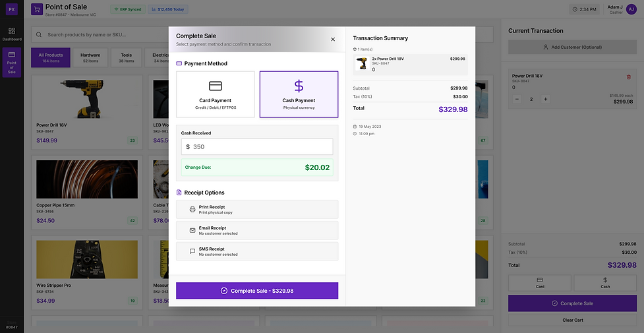The image size is (644, 333).
Task: Click the envelope icon for Email Receipt
Action: click(192, 230)
